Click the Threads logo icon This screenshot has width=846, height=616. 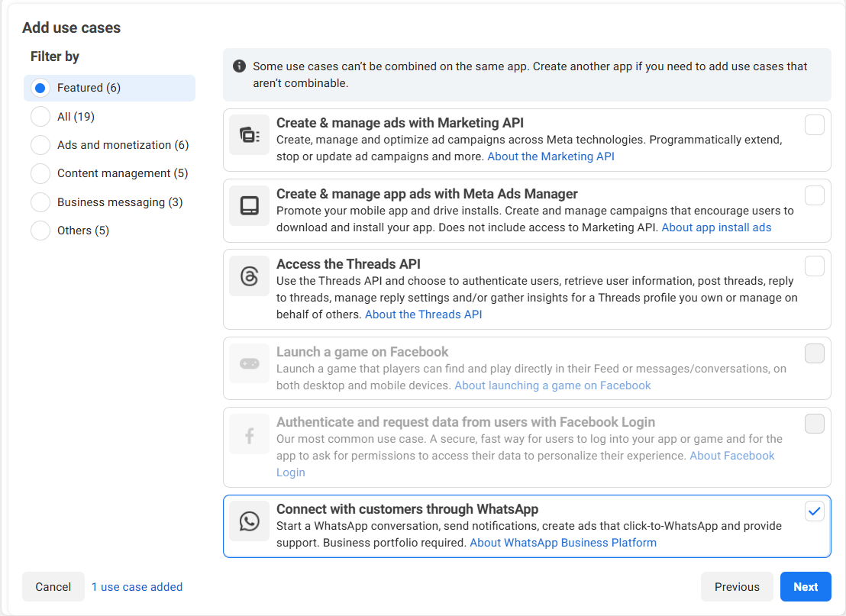249,276
